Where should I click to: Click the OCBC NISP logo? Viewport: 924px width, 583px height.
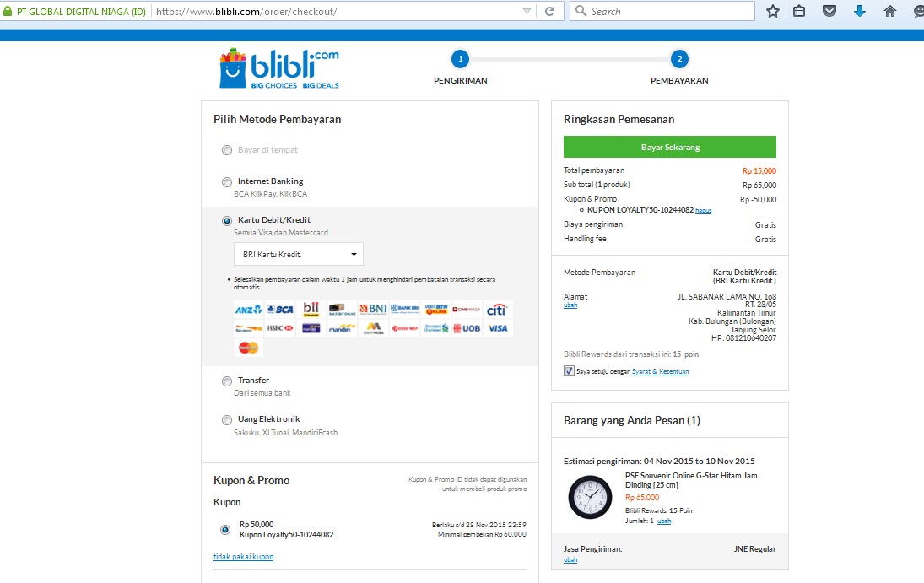tap(404, 328)
